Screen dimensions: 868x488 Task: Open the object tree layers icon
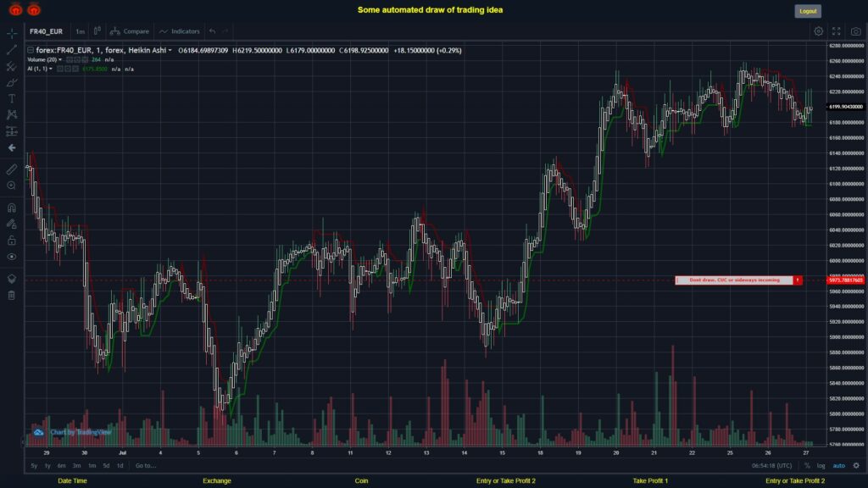(x=12, y=279)
